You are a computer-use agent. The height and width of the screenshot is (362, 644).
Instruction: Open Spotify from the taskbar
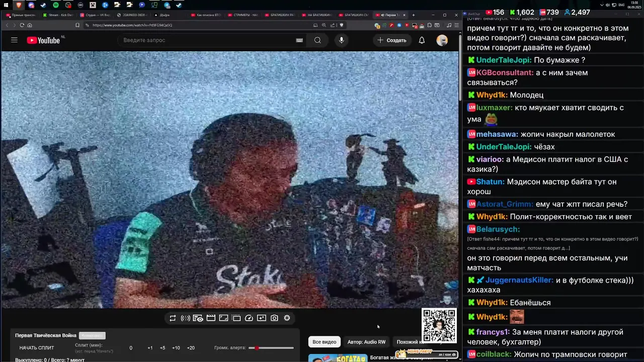[56, 5]
